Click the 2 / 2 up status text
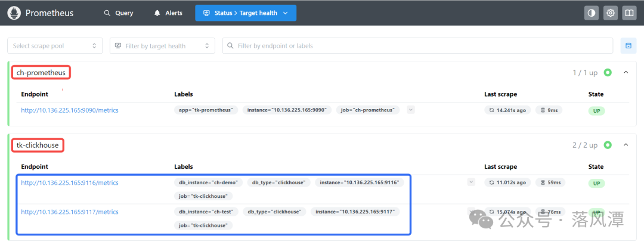The image size is (644, 245). pyautogui.click(x=586, y=145)
